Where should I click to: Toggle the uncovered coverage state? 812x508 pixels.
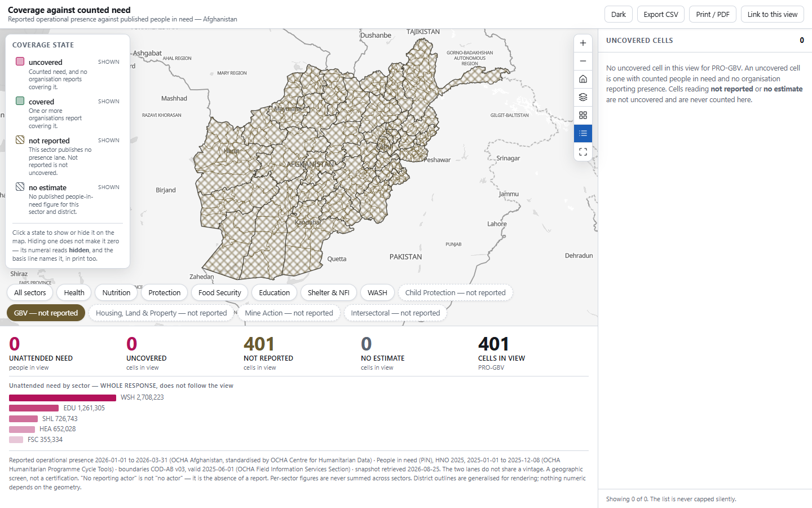[68, 73]
